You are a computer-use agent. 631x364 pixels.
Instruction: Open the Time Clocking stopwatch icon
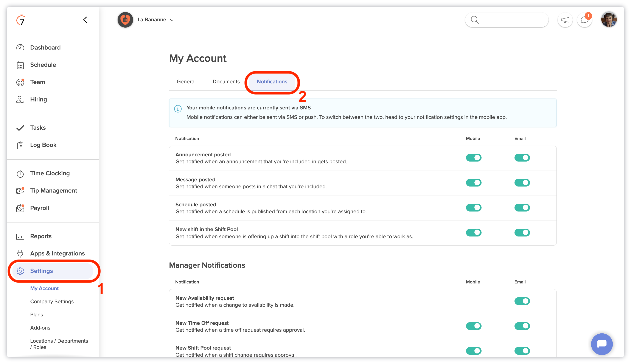(x=20, y=174)
